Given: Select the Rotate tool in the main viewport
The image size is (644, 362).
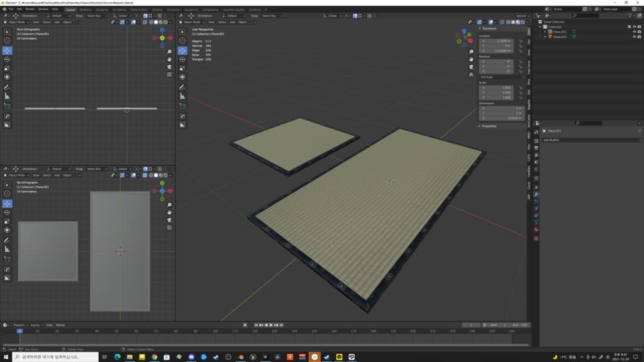Looking at the screenshot, I should click(182, 59).
